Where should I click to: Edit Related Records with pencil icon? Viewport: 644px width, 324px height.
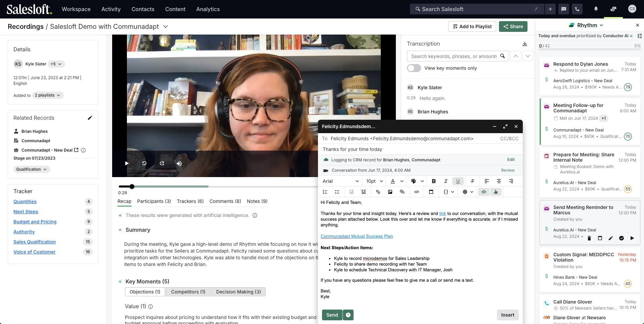tap(90, 118)
